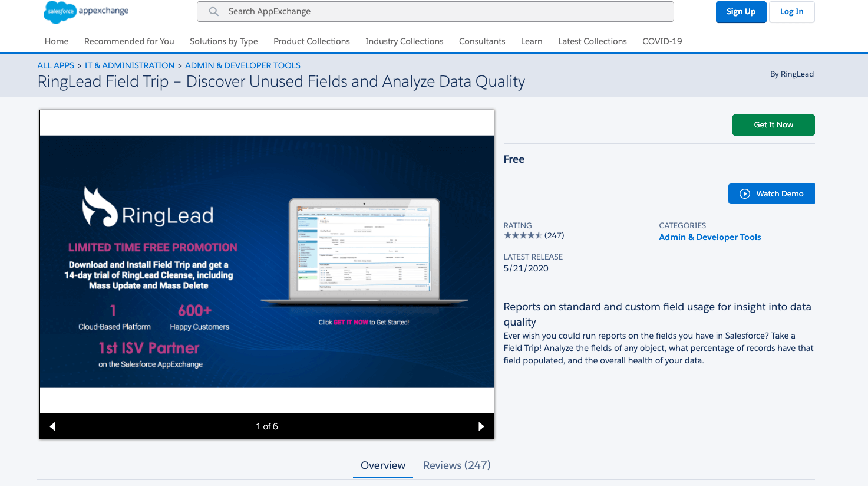Open Solutions by Type menu
This screenshot has height=486, width=868.
224,41
